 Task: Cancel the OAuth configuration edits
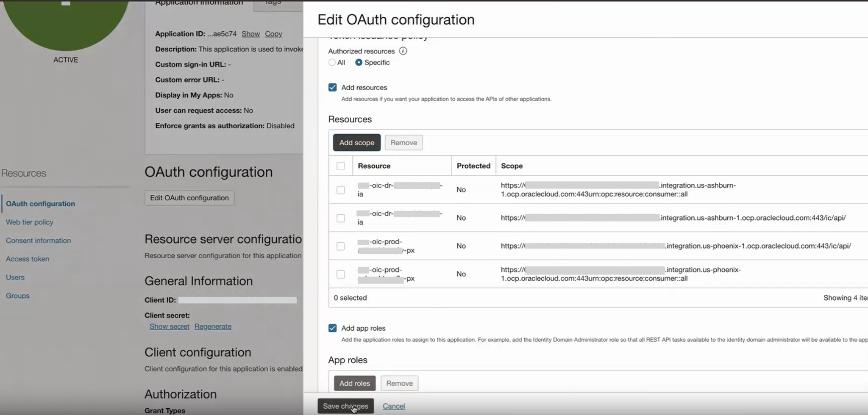[393, 406]
